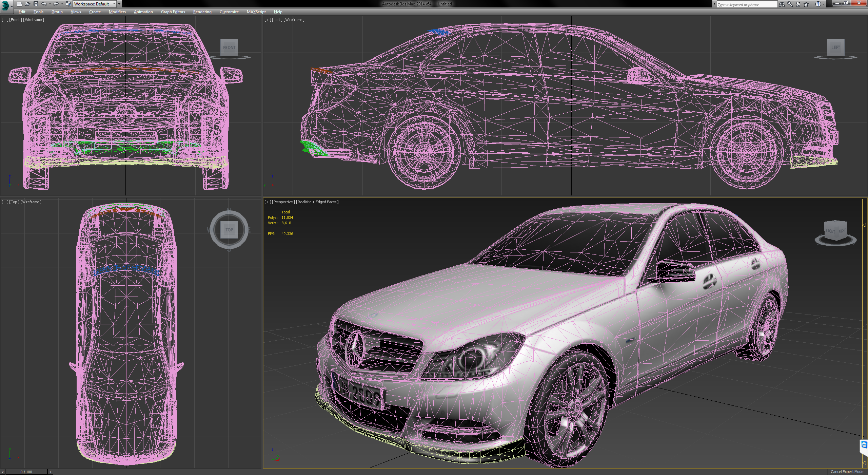Screen dimensions: 868x475
Task: Open the Project Folder tool
Action: [69, 4]
